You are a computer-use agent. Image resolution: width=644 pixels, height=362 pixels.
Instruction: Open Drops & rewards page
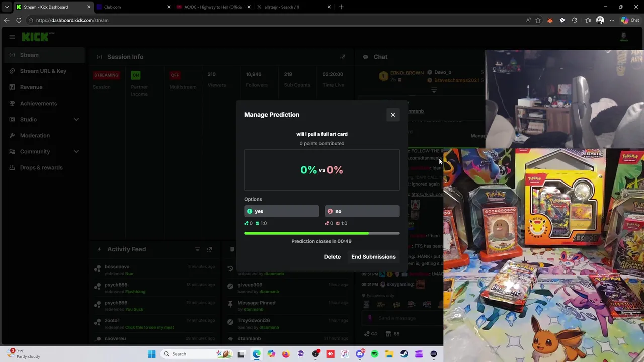[x=42, y=167]
